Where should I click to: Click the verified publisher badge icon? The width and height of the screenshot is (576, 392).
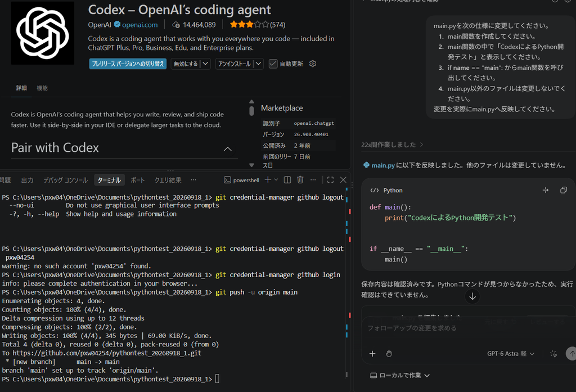[x=117, y=24]
